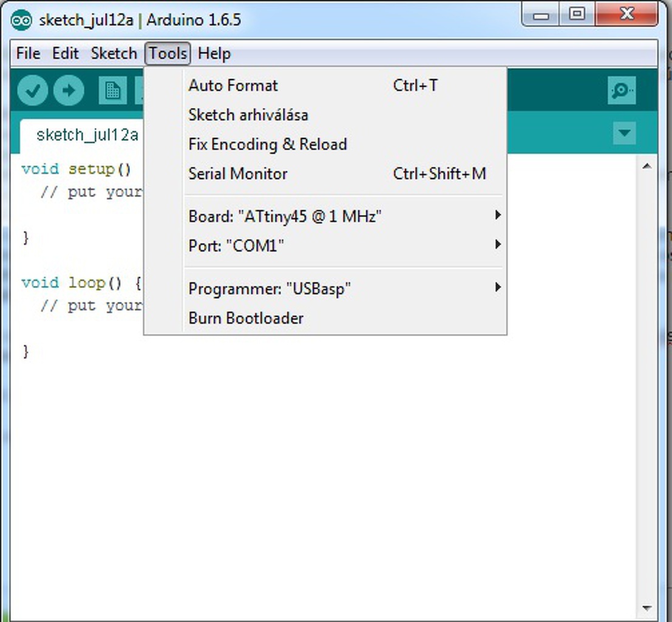The height and width of the screenshot is (622, 672).
Task: Open Programmer: "USBasp" submenu
Action: (x=325, y=289)
